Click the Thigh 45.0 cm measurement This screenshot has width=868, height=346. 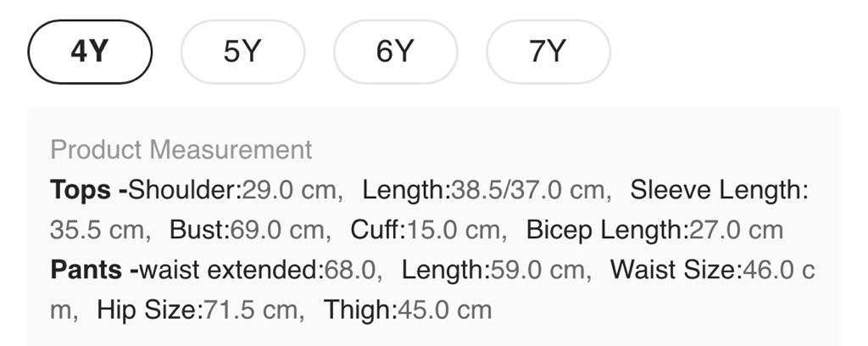click(x=408, y=310)
